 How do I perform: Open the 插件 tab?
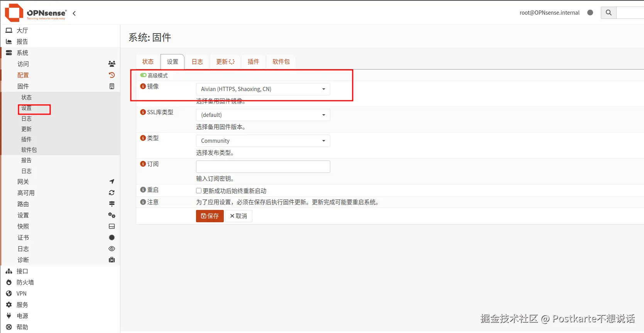click(254, 62)
